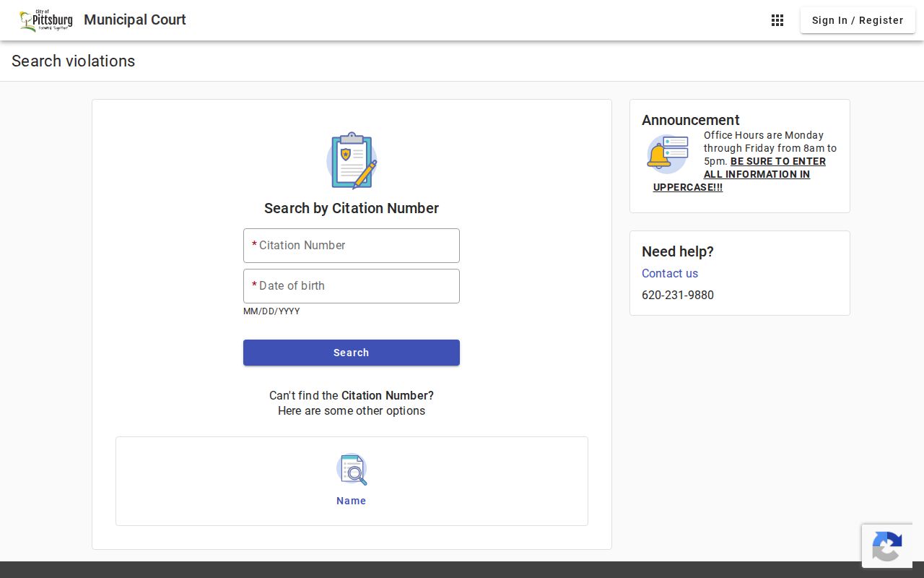This screenshot has width=924, height=578.
Task: Click the City of Pittsburg logo
Action: point(46,20)
